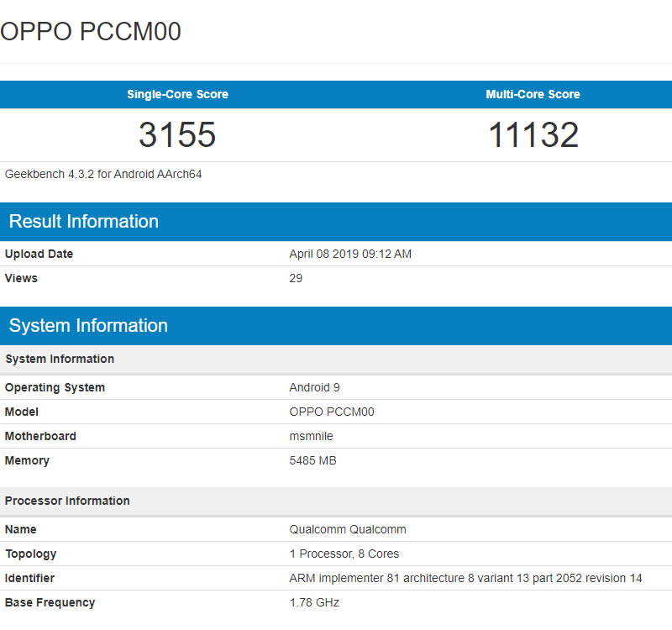
Task: Select the 1 Processor, 8 Cores topology value
Action: (x=344, y=554)
